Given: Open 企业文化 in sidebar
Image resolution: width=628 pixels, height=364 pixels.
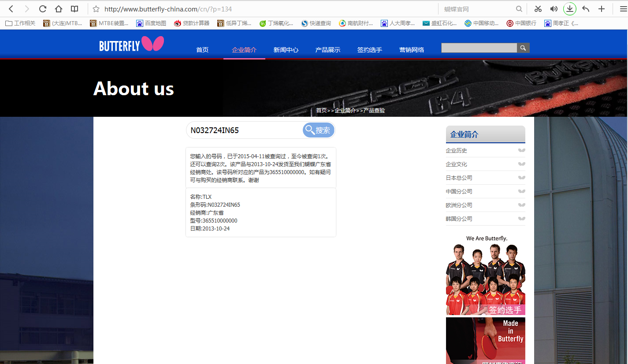Looking at the screenshot, I should coord(457,164).
